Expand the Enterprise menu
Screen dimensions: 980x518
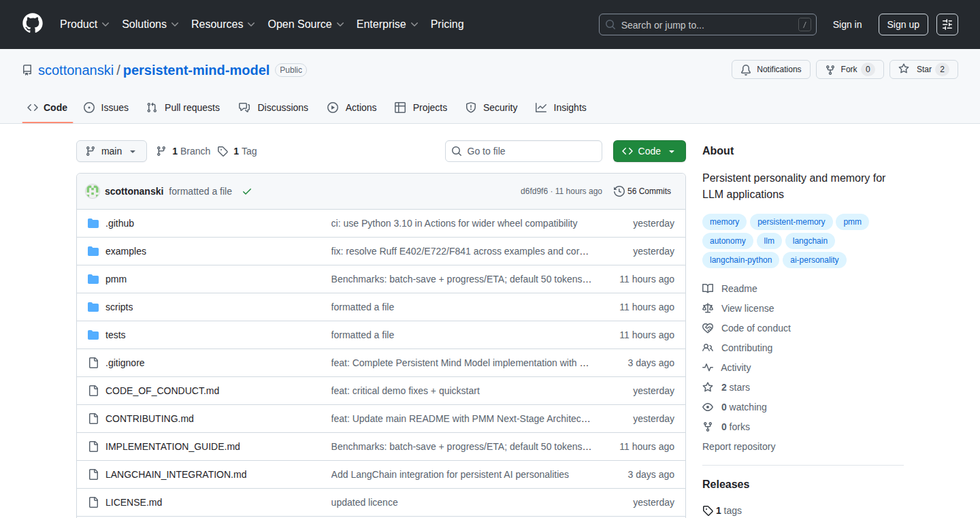coord(388,25)
